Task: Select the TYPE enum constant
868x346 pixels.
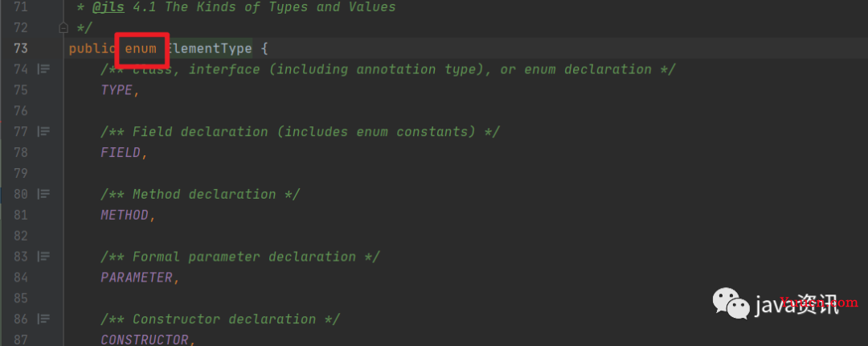Action: tap(117, 90)
